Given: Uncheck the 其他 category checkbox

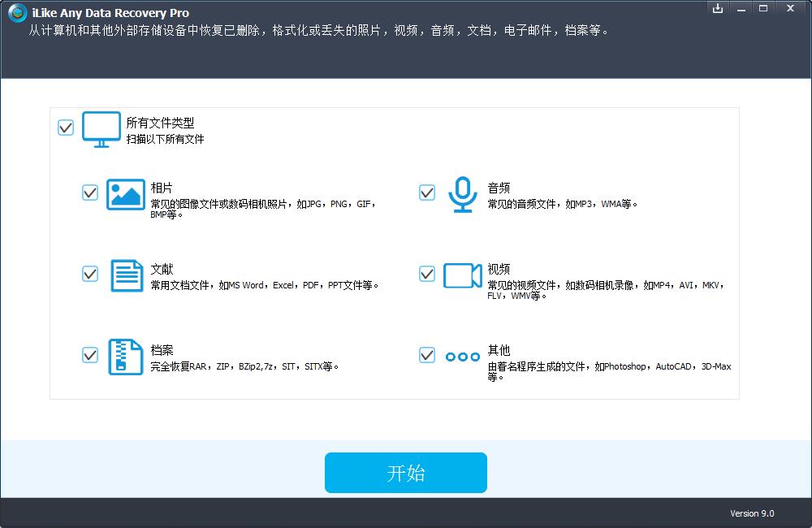Looking at the screenshot, I should 426,355.
